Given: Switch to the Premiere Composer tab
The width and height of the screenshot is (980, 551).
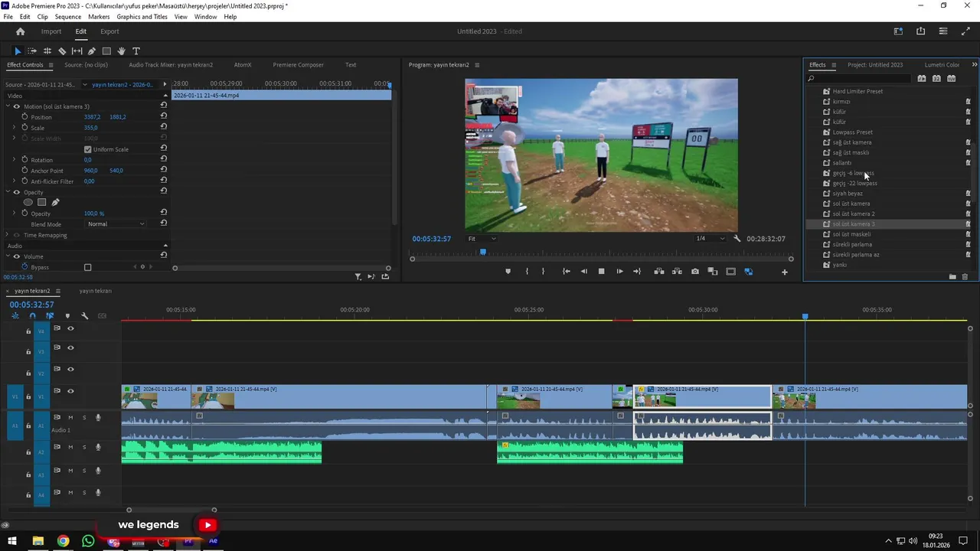Looking at the screenshot, I should pos(299,65).
